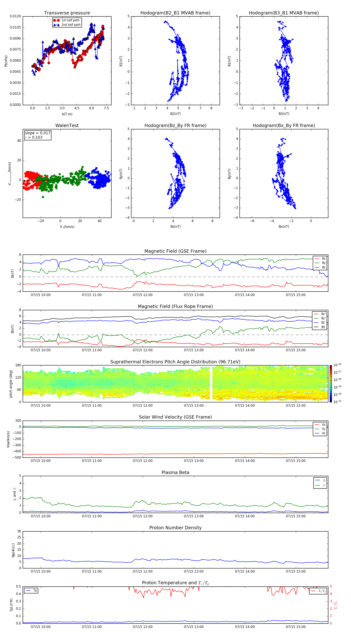Click the "Tp" legend entry

pos(31,591)
